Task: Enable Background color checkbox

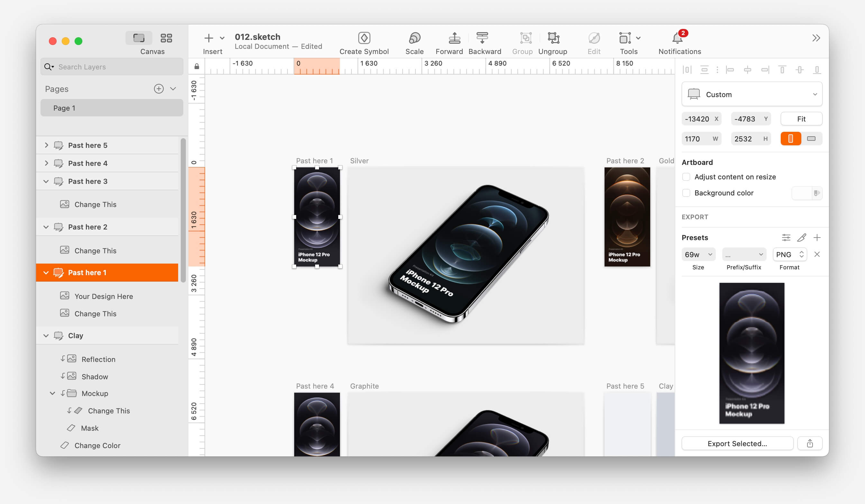Action: [x=686, y=193]
